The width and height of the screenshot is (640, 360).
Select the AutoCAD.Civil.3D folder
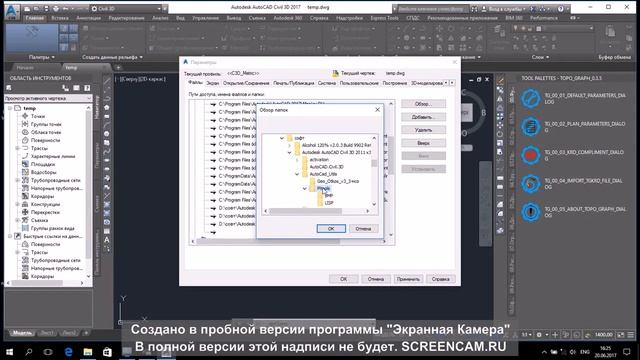pos(326,167)
